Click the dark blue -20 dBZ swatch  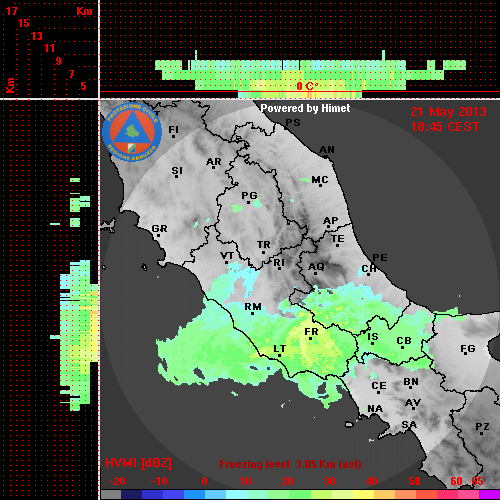[x=132, y=494]
